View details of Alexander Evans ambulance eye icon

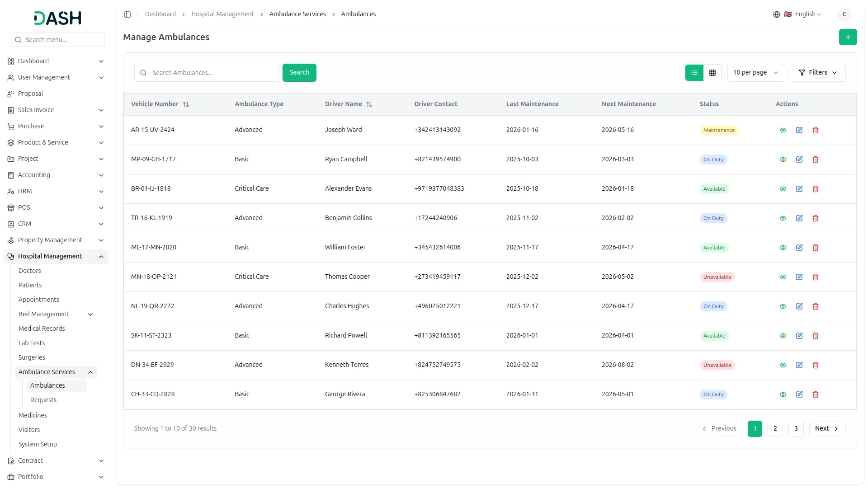tap(783, 189)
